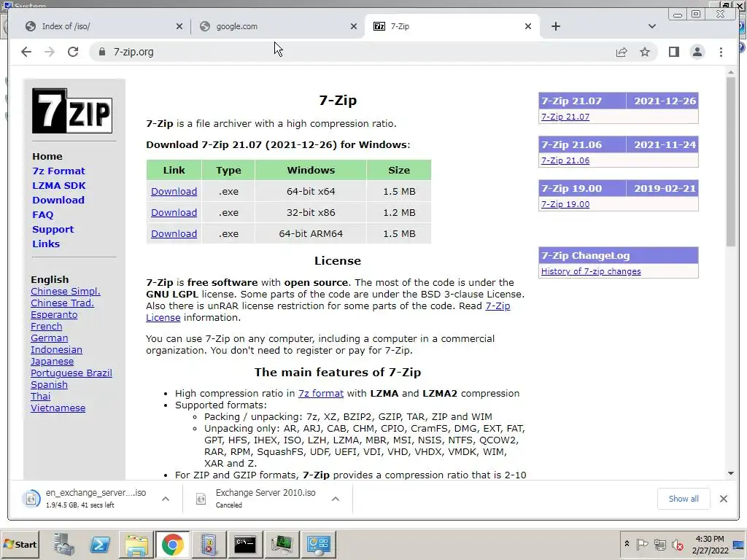
Task: Open Chrome's three-dot menu
Action: click(721, 52)
